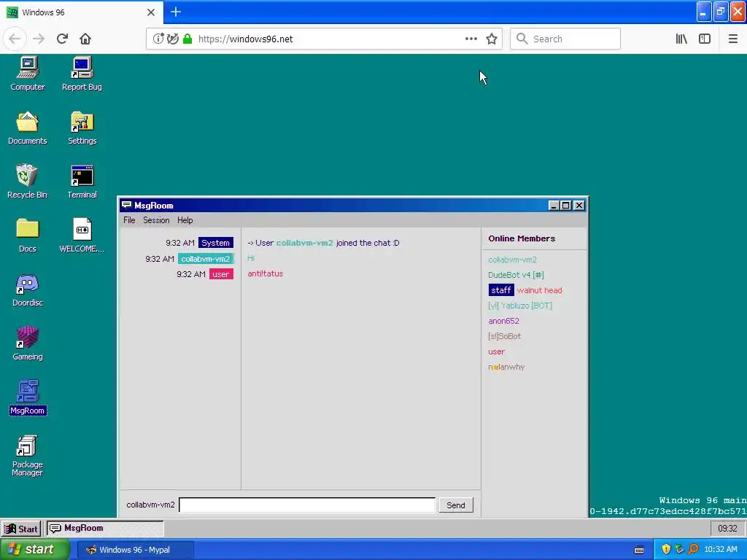Screen dimensions: 747x560
Task: Click the XP tray magnifier icon
Action: [x=693, y=550]
